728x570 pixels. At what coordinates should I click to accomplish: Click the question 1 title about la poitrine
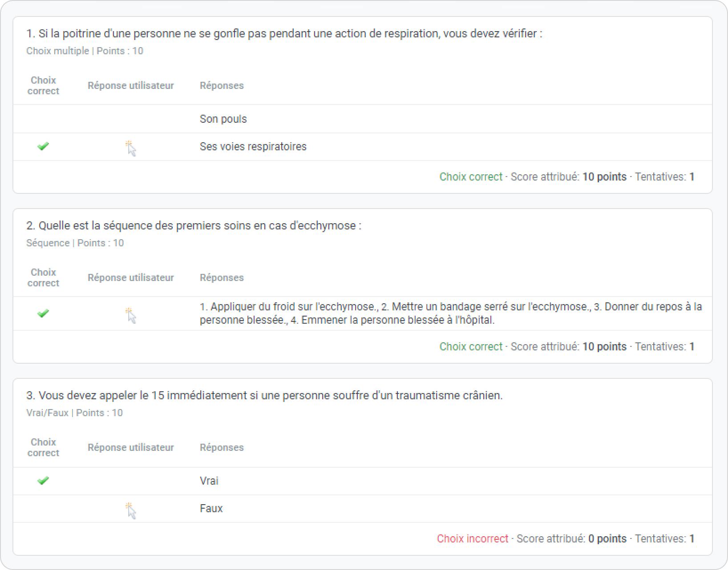284,34
